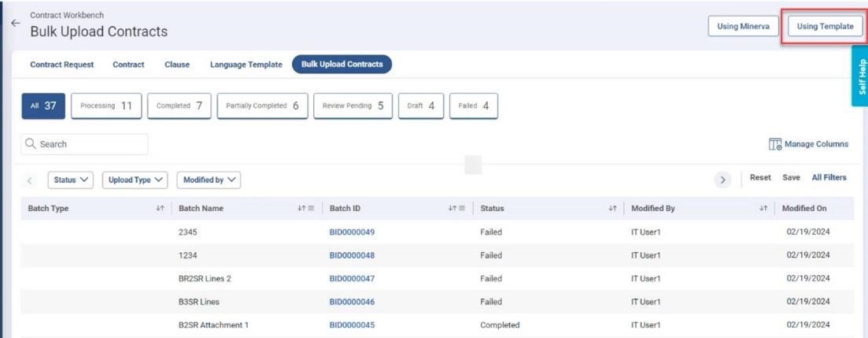This screenshot has width=868, height=338.
Task: Sort by Batch Type column arrows
Action: (x=160, y=209)
